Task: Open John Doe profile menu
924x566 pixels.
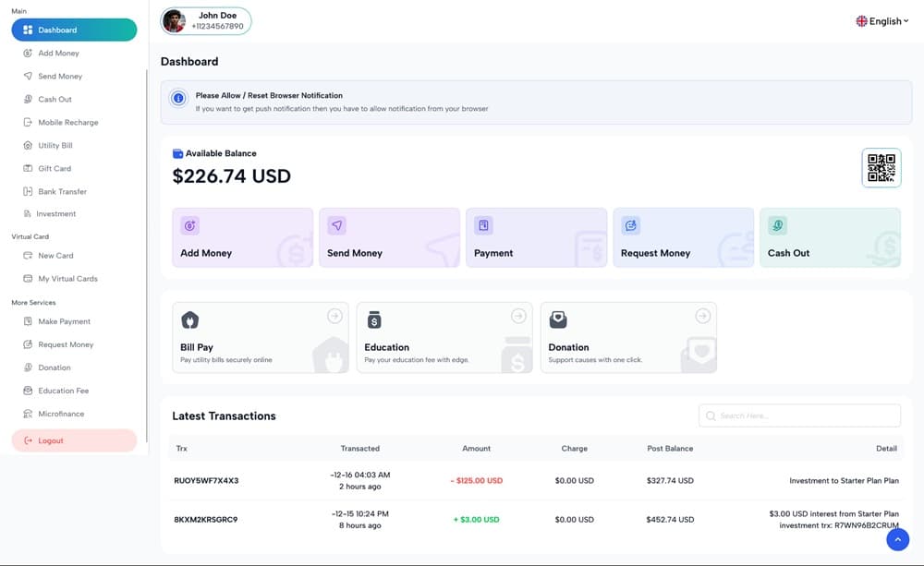Action: [x=206, y=21]
